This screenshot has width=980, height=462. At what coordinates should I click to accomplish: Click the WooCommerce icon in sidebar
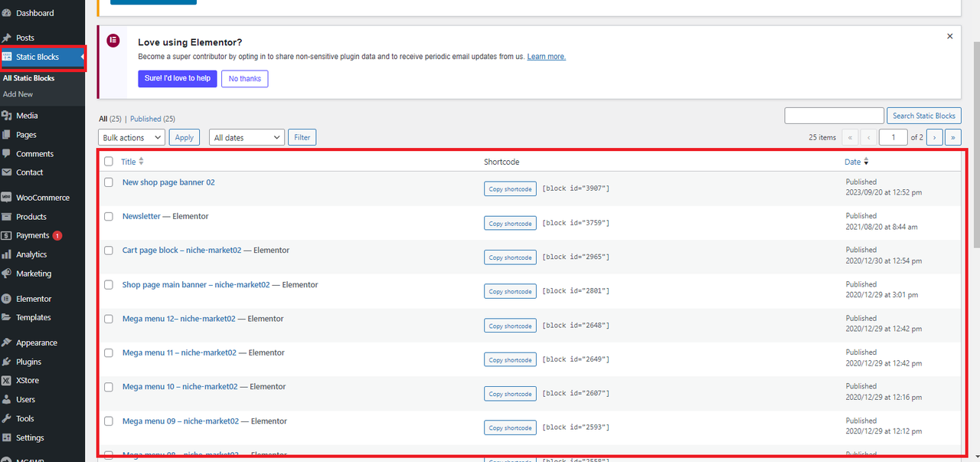pos(7,198)
